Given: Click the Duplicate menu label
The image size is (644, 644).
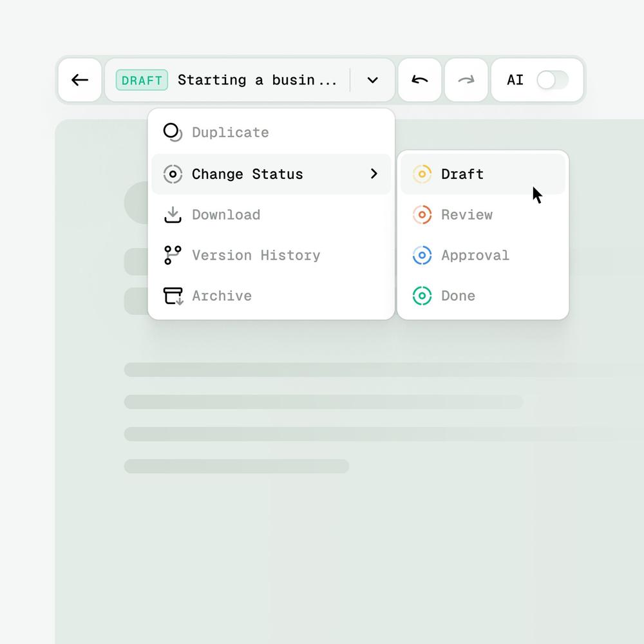Looking at the screenshot, I should tap(231, 132).
